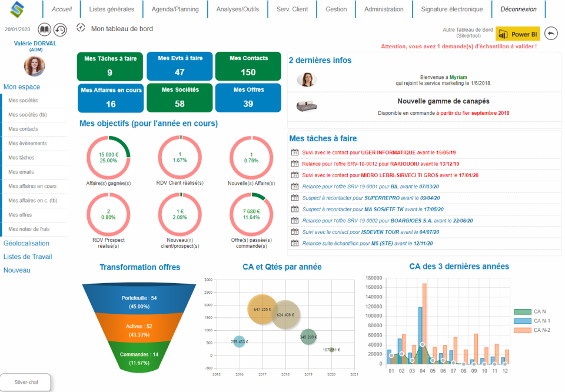This screenshot has width=565, height=392.
Task: Click the Affaire(s) gagnée(s) progress ring
Action: click(109, 158)
